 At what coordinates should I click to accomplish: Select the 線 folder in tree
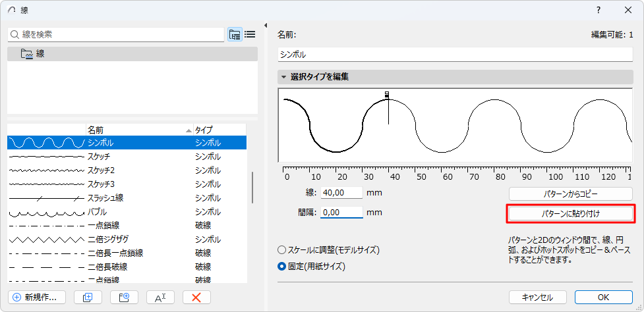(x=132, y=54)
